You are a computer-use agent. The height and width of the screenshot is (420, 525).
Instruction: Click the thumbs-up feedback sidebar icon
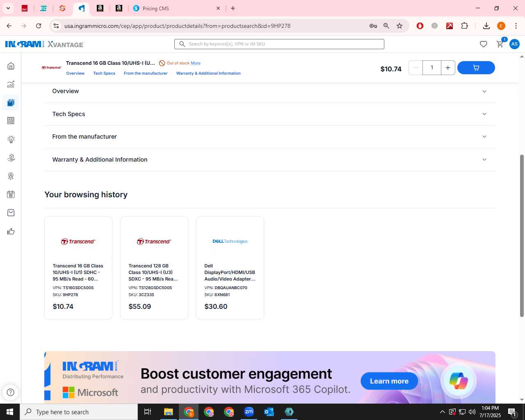[x=11, y=232]
